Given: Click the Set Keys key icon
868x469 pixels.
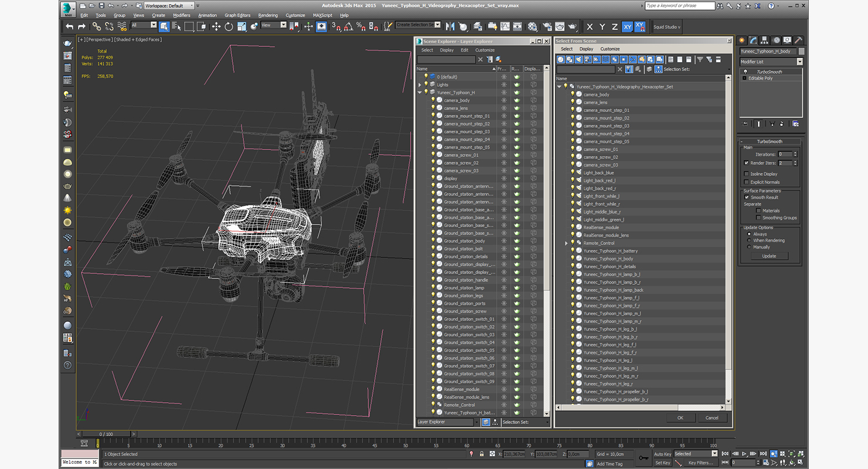Looking at the screenshot, I should click(x=644, y=457).
